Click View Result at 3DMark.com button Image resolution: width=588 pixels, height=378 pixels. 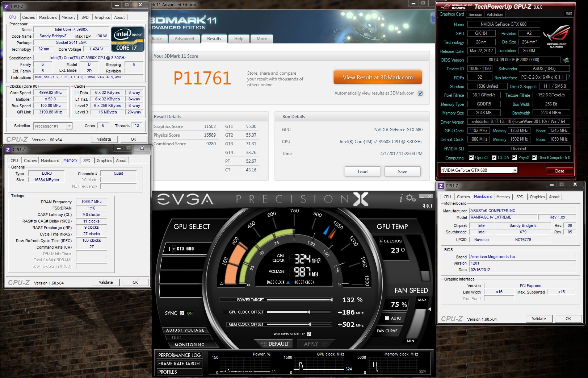(378, 78)
